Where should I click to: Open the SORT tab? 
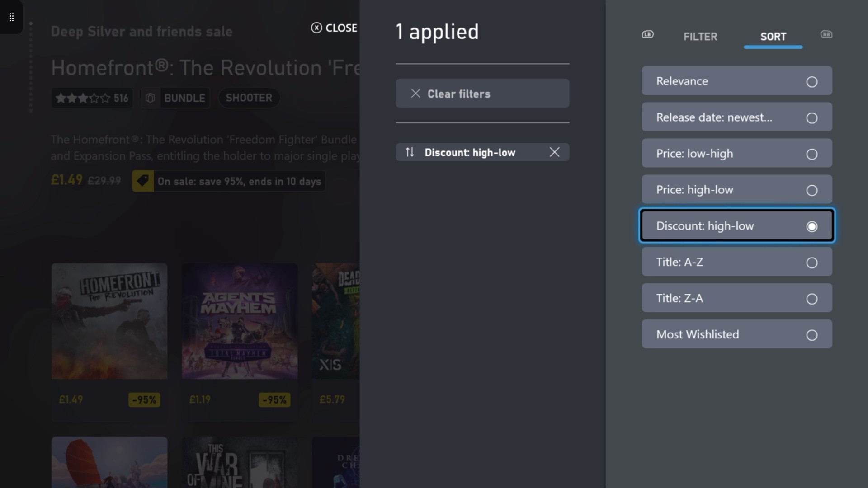tap(773, 37)
